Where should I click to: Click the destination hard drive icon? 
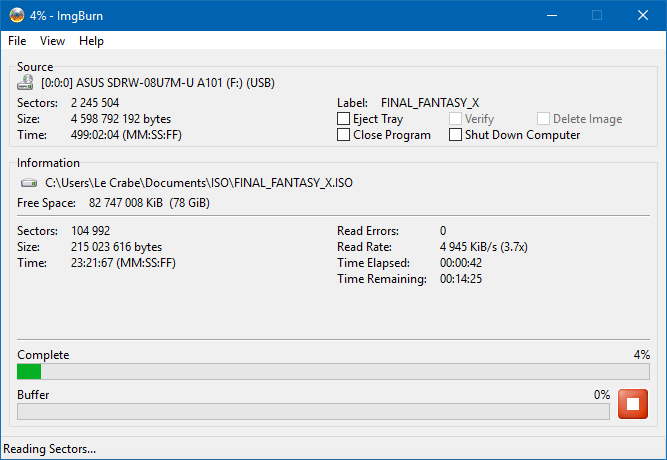[x=29, y=183]
